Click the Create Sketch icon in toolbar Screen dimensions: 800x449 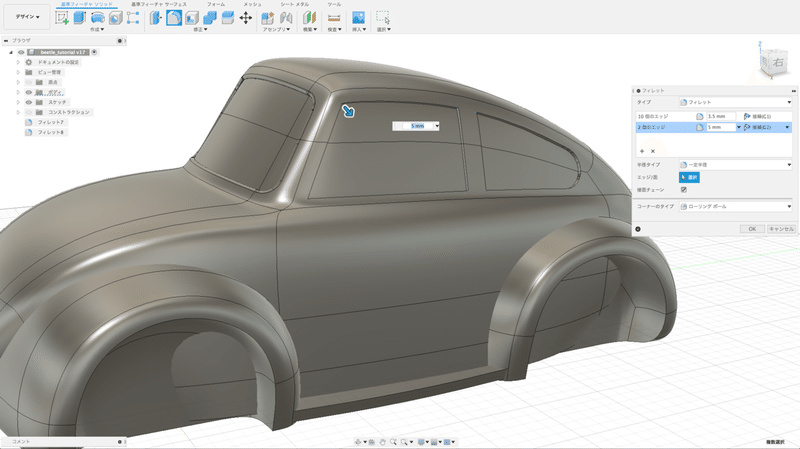[62, 18]
